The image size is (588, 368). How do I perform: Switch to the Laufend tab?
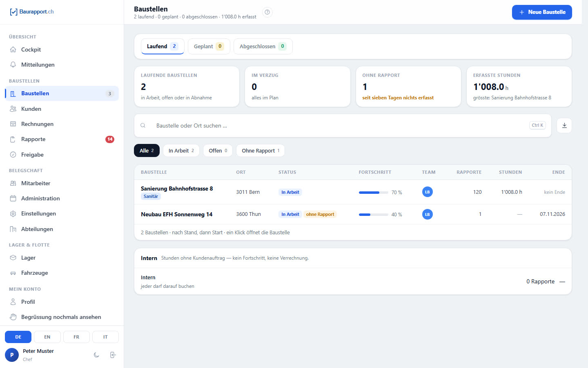(x=163, y=46)
